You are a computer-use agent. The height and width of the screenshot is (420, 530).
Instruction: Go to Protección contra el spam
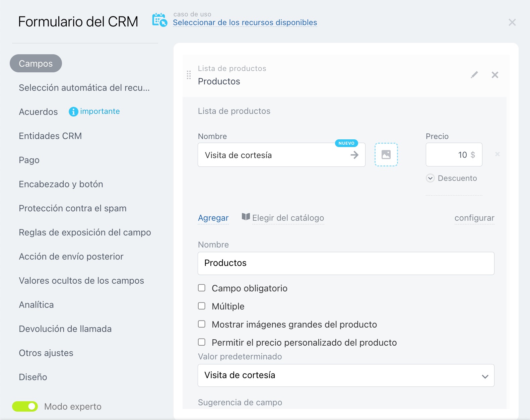73,208
